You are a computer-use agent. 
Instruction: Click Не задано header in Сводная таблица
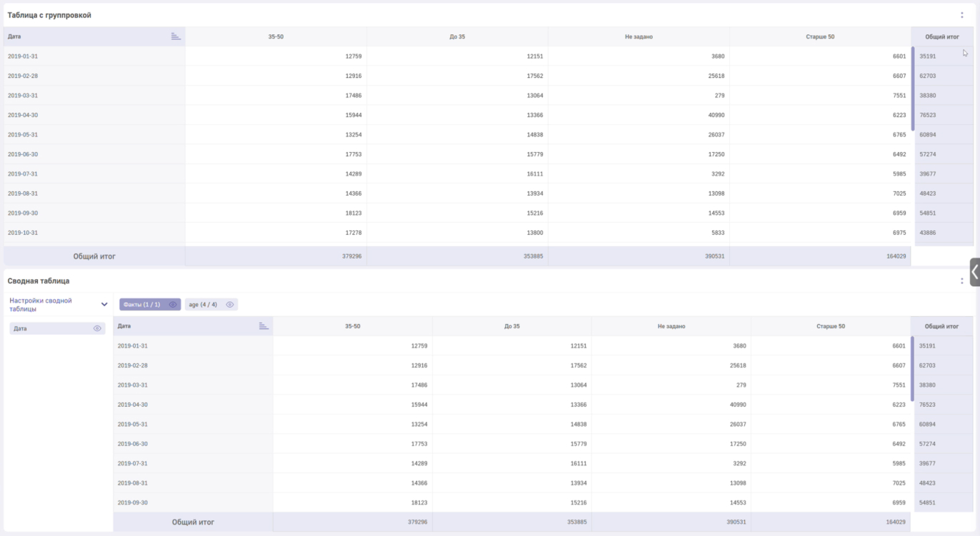[x=671, y=326]
